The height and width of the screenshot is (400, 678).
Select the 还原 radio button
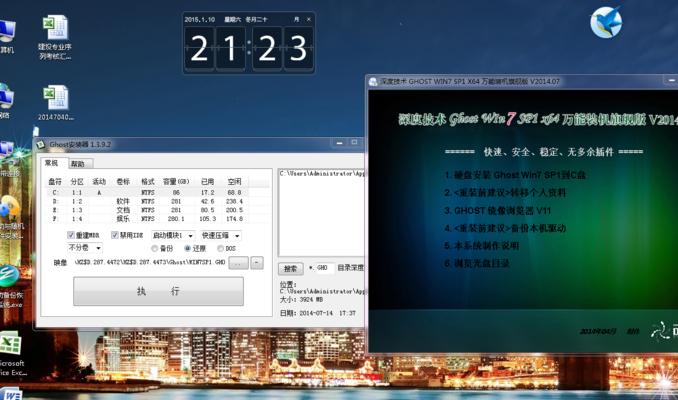coord(187,249)
